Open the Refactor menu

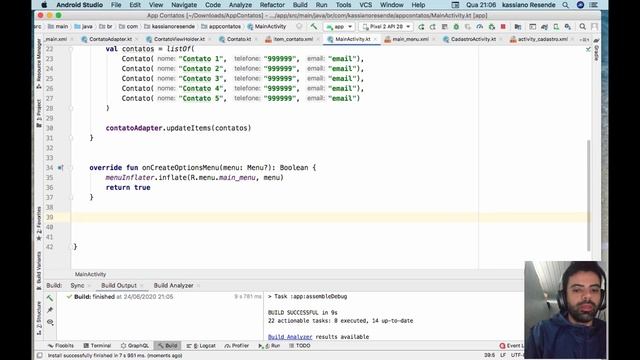click(272, 5)
